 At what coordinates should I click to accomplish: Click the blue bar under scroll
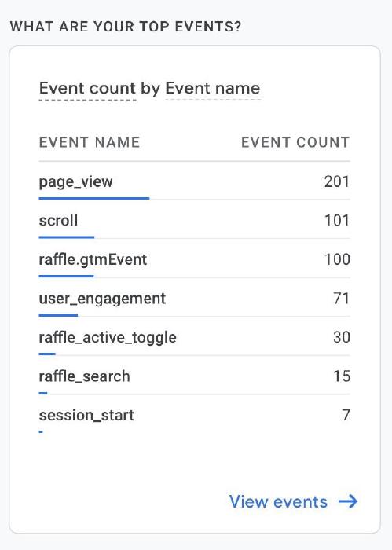[x=67, y=237]
